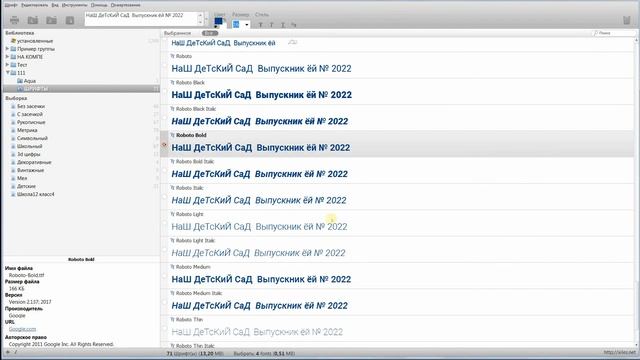The width and height of the screenshot is (640, 360).
Task: Click the website link in status bar
Action: click(620, 352)
